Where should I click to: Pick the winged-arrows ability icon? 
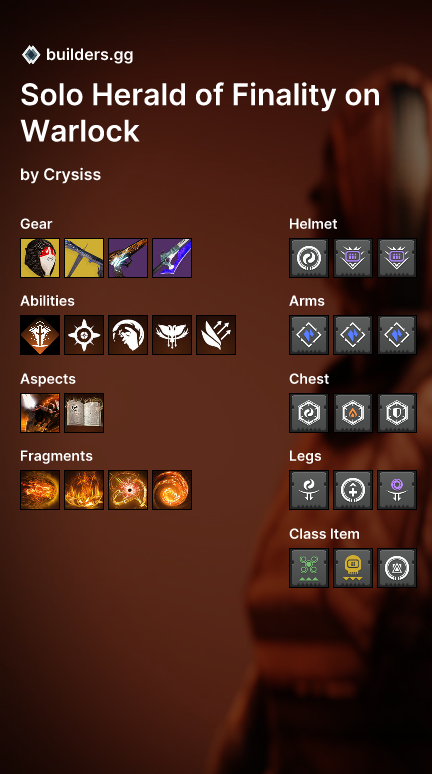pyautogui.click(x=216, y=335)
